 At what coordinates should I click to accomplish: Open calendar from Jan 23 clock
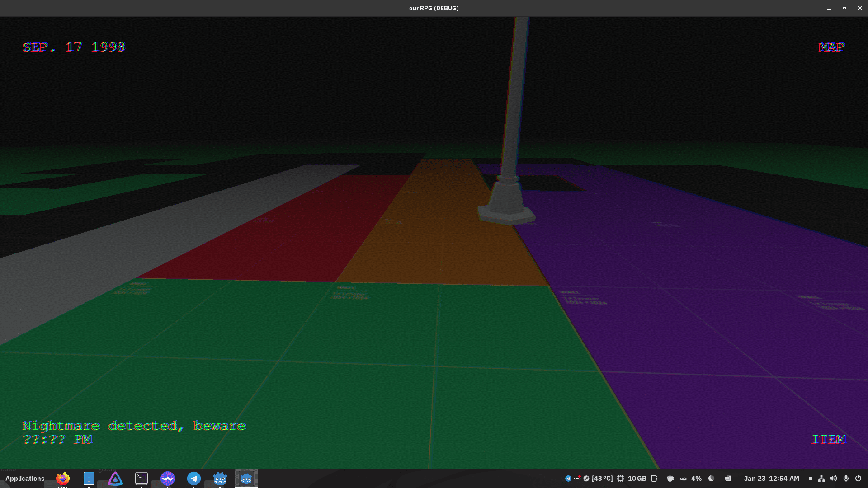pos(771,479)
